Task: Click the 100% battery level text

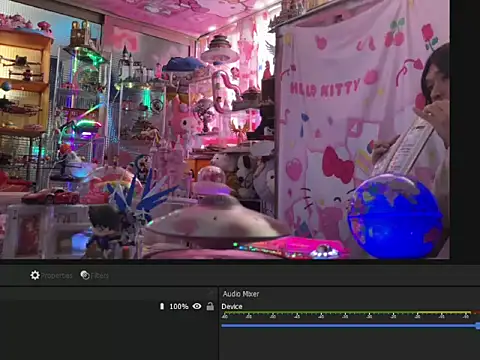Action: [179, 306]
